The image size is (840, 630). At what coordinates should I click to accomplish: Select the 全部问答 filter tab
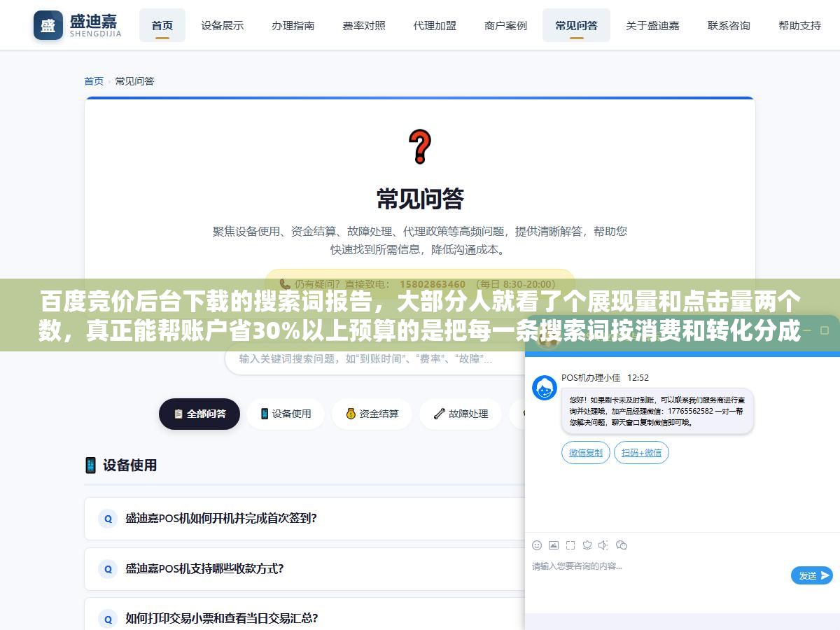(x=199, y=414)
